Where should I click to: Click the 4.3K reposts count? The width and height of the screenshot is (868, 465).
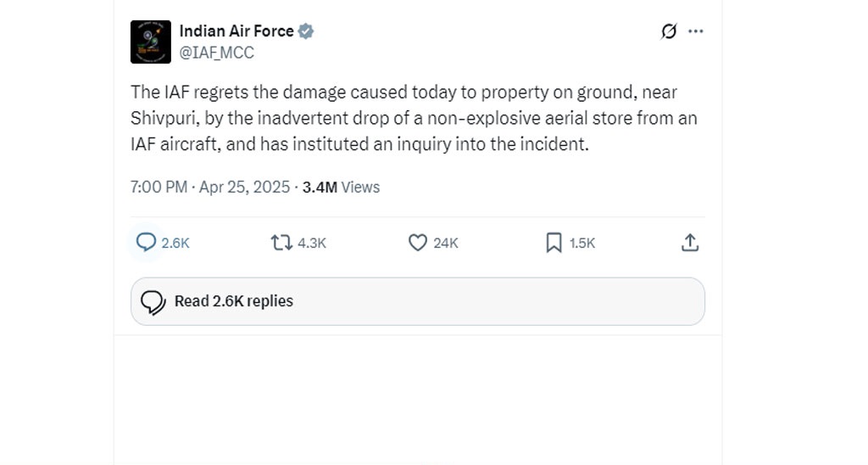(x=312, y=244)
